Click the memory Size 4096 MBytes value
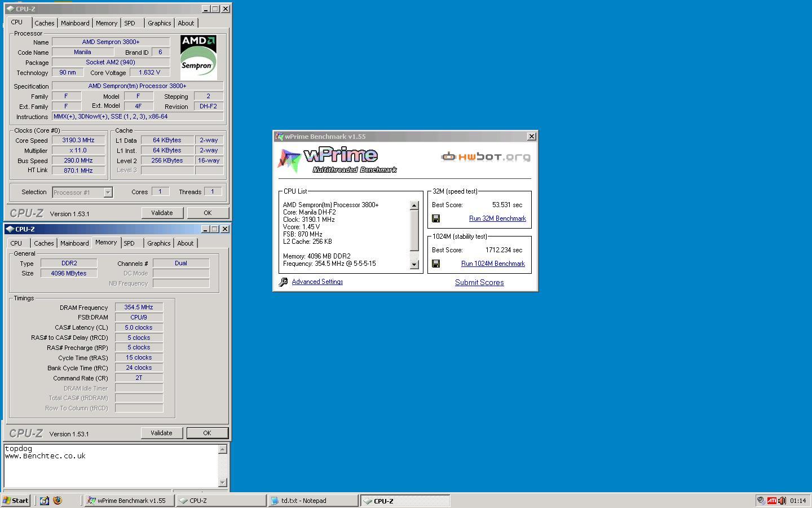Viewport: 812px width, 508px height. 69,273
